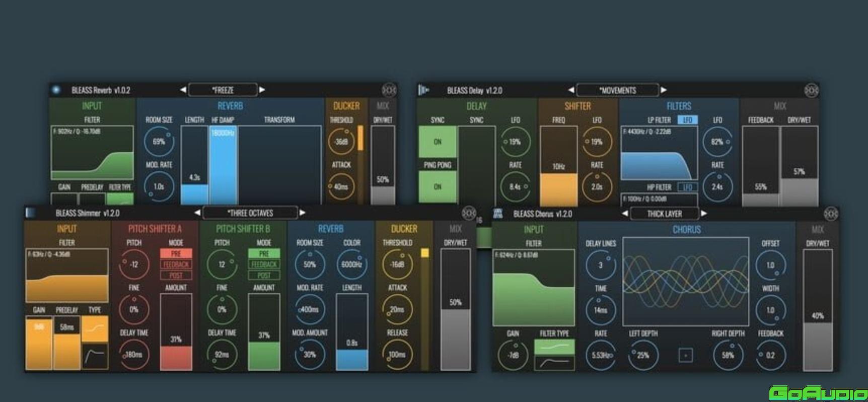Open BLEASS Chorus settings icon
This screenshot has width=868, height=402.
831,214
